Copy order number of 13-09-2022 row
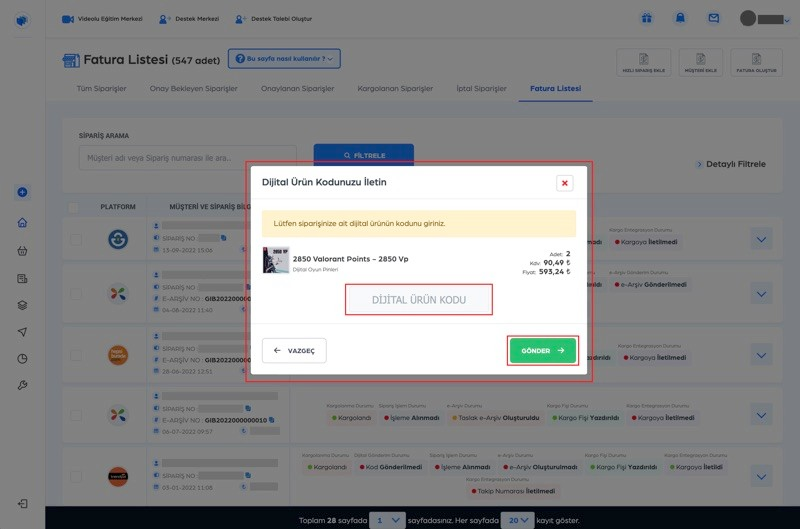800x529 pixels. (223, 238)
